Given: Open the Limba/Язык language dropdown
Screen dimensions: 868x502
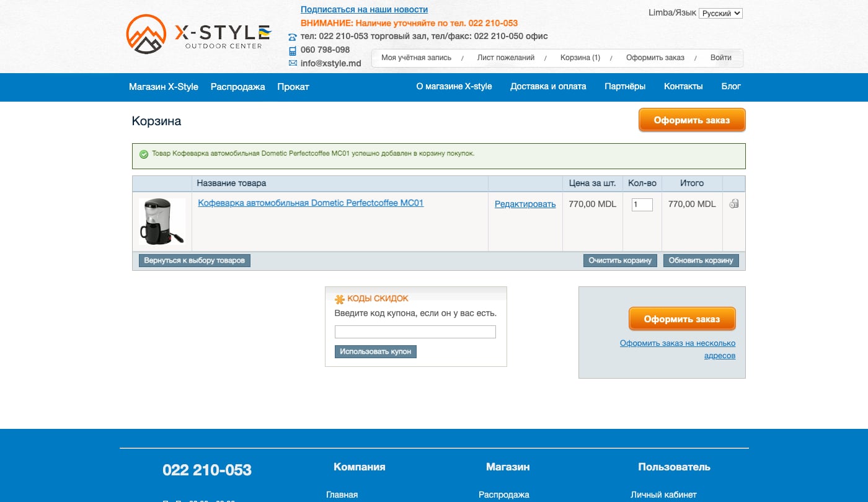Looking at the screenshot, I should click(720, 13).
